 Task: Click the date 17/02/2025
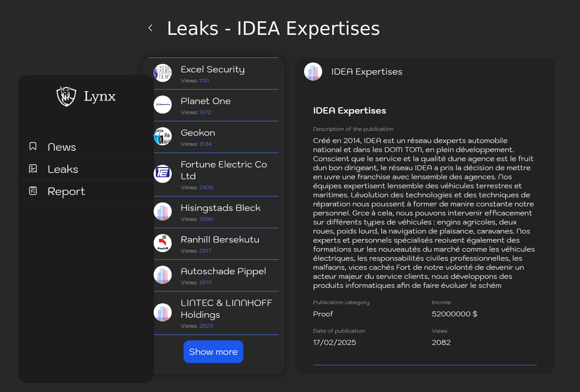[334, 342]
